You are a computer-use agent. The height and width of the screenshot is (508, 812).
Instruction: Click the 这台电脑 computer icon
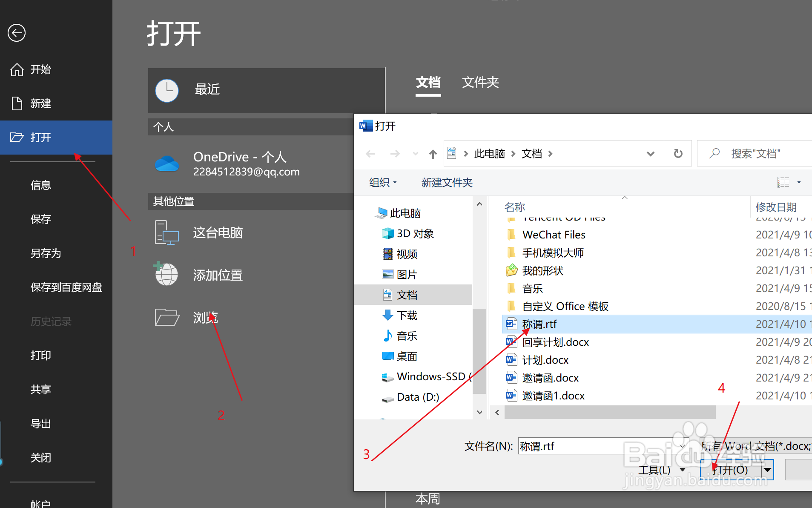(x=167, y=232)
